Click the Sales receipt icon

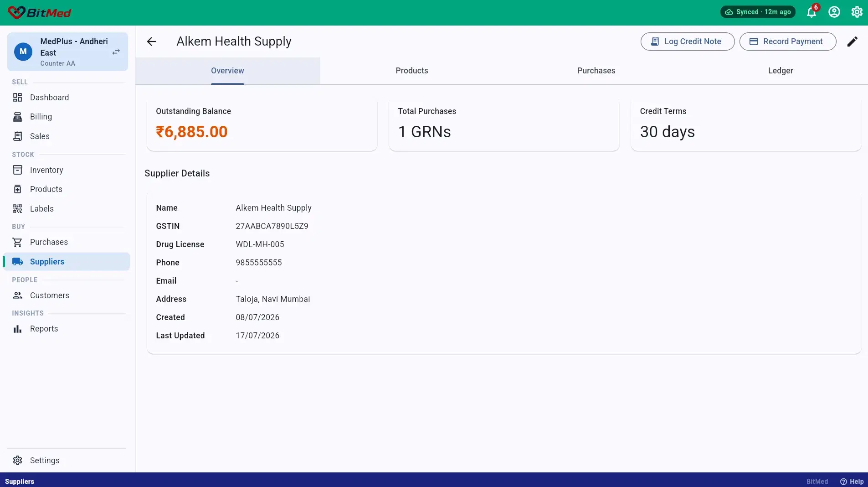point(17,136)
